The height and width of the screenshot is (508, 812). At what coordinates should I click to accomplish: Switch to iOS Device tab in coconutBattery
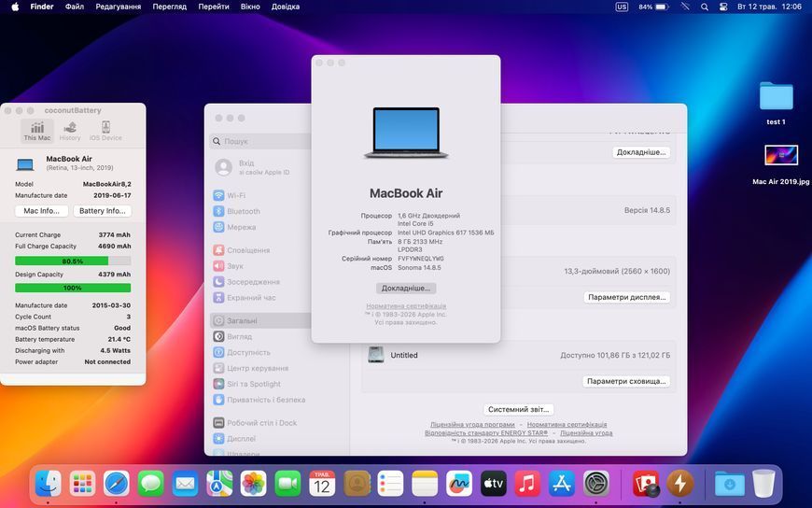coord(105,131)
